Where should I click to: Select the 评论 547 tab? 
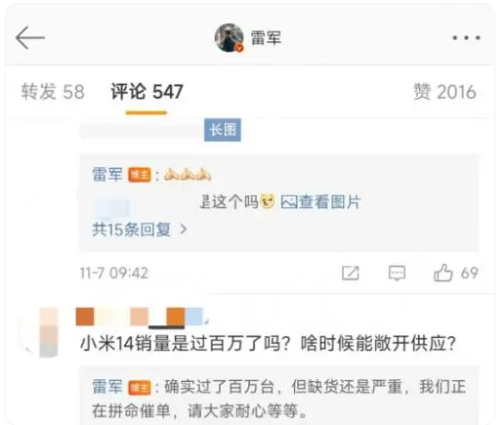[x=147, y=92]
